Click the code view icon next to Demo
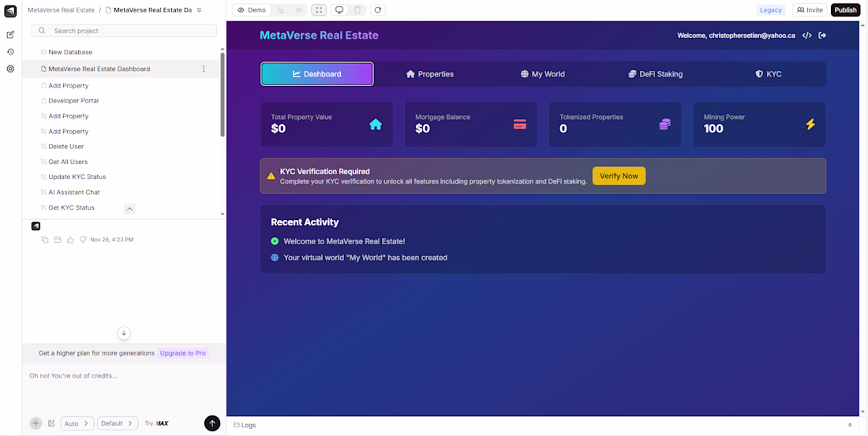Viewport: 868px width, 436px height. [298, 10]
